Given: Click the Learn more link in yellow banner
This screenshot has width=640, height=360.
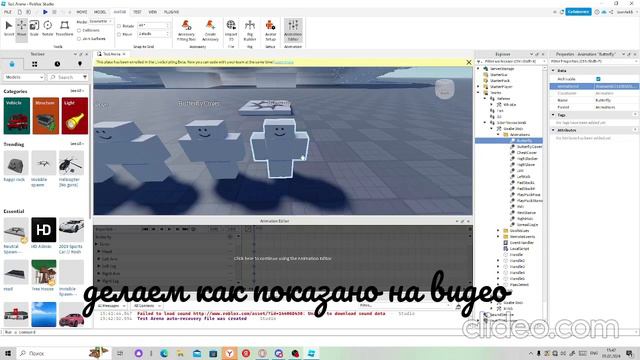Looking at the screenshot, I should click(284, 62).
